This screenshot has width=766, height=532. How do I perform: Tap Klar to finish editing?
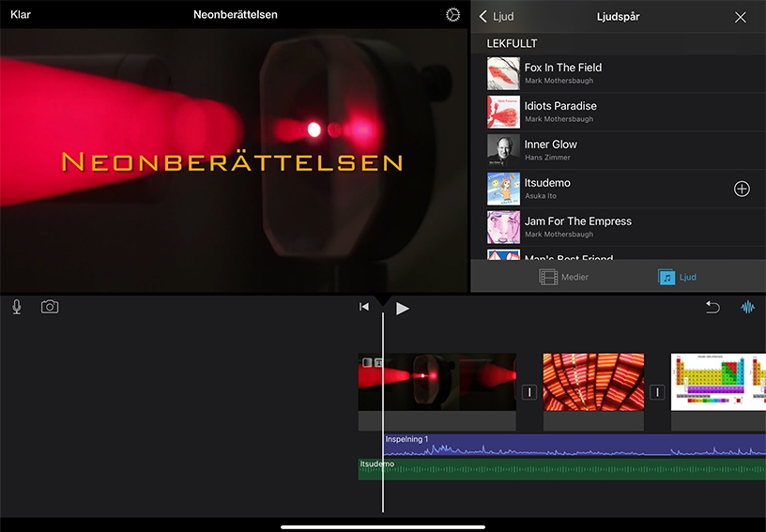(x=21, y=15)
